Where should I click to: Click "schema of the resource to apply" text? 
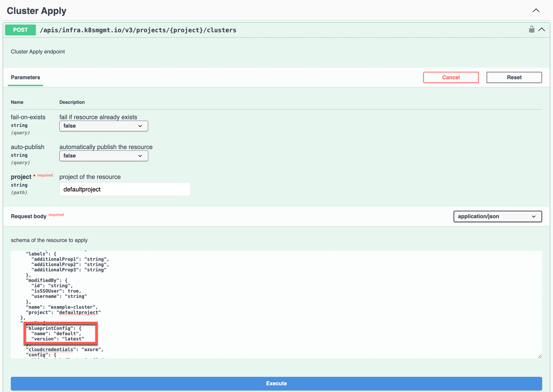(x=49, y=240)
